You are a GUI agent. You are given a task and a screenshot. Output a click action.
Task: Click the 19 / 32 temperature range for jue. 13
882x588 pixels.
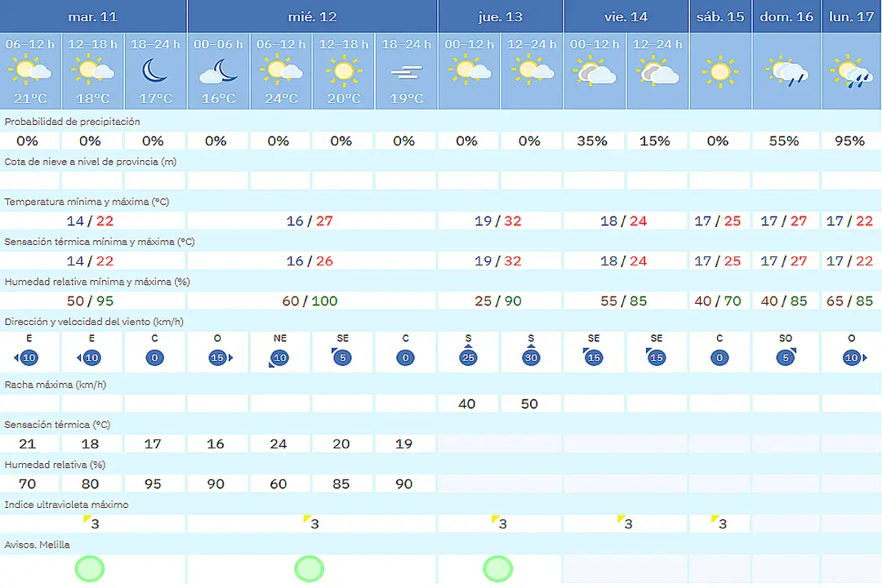[498, 220]
